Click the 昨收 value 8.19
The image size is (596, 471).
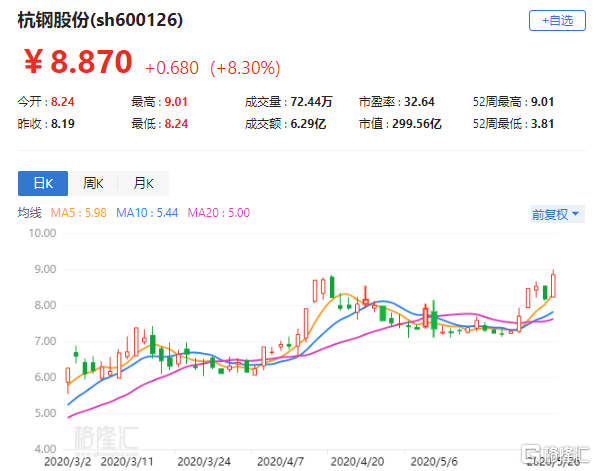point(63,124)
